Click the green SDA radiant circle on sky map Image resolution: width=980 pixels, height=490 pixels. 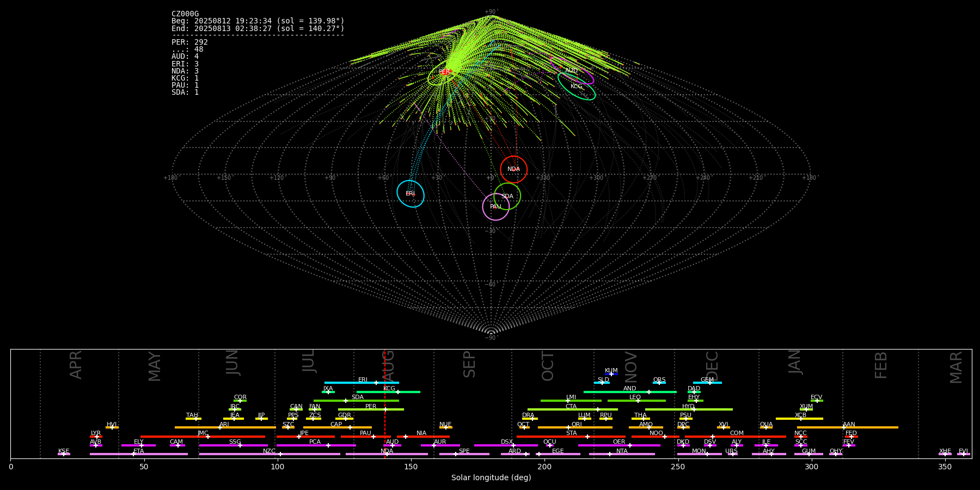507,196
